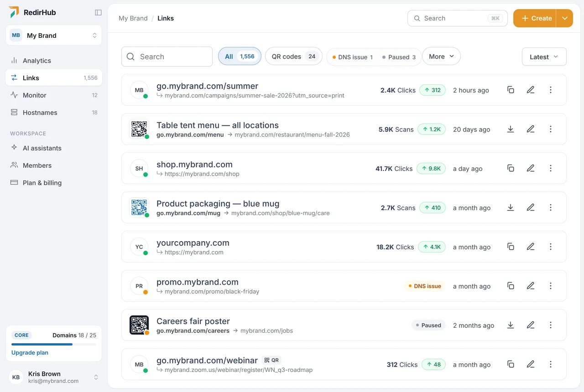Viewport: 584px width, 392px height.
Task: Edit the shop.mybrand.com redirect
Action: tap(531, 168)
